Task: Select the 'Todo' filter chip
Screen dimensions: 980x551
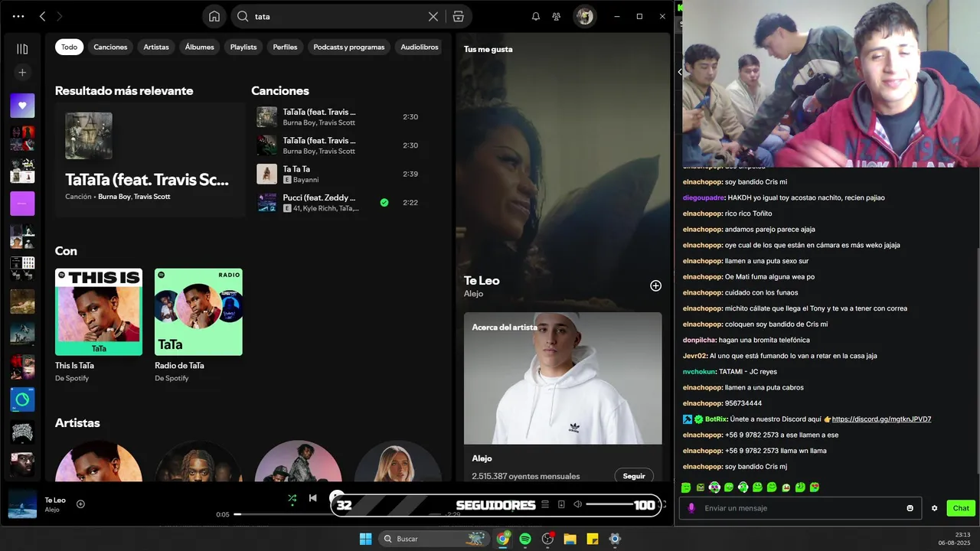Action: [x=69, y=47]
